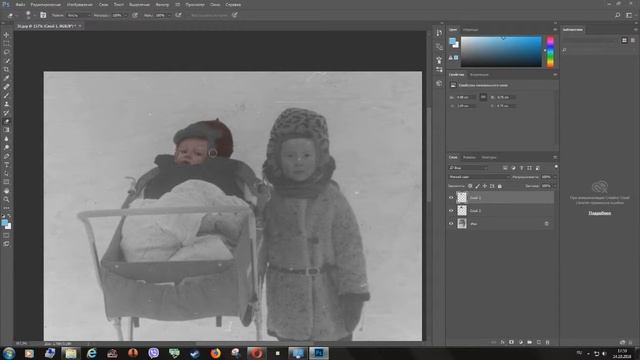The height and width of the screenshot is (360, 640).
Task: Select the Crop tool
Action: (x=6, y=69)
